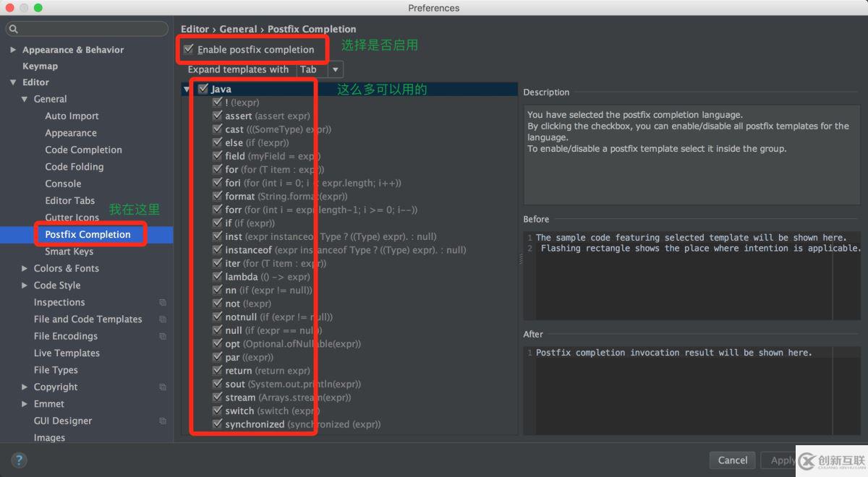Select File Types in the sidebar
The height and width of the screenshot is (477, 868).
[56, 370]
